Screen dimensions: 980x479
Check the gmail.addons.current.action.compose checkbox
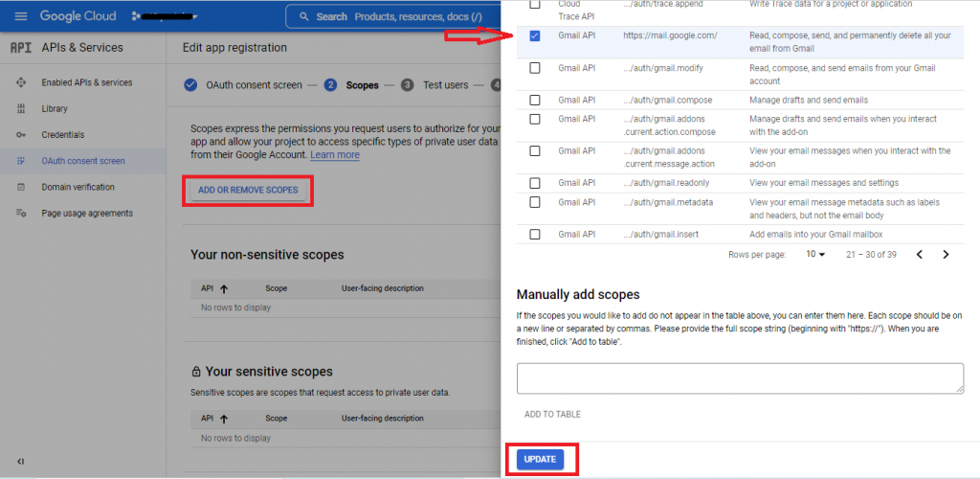[x=534, y=119]
